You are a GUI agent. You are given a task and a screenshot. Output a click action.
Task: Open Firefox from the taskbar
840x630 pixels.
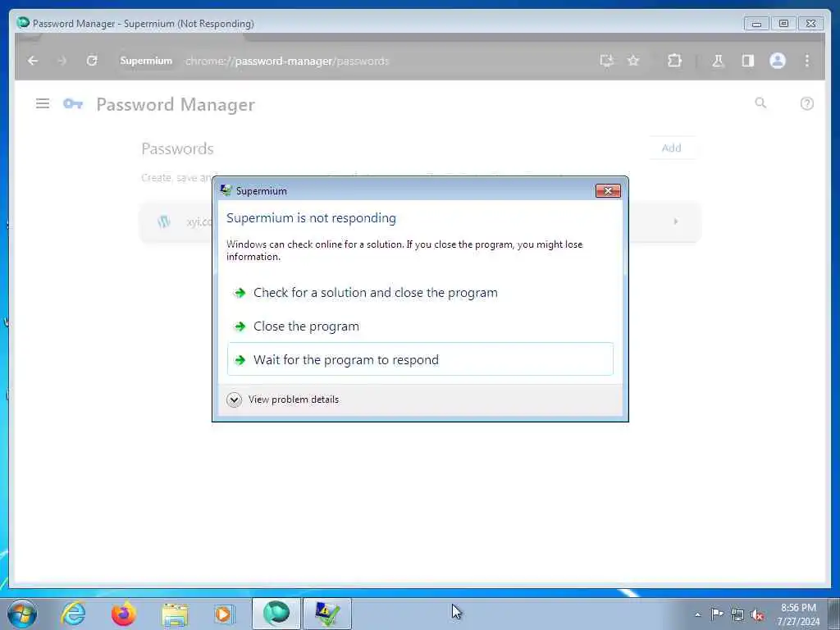click(x=123, y=614)
